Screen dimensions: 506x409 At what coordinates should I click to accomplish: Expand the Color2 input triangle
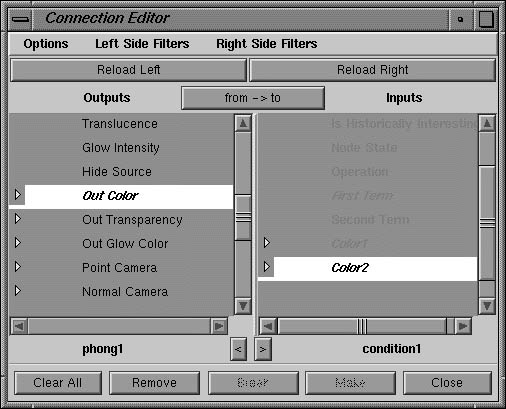tap(266, 267)
